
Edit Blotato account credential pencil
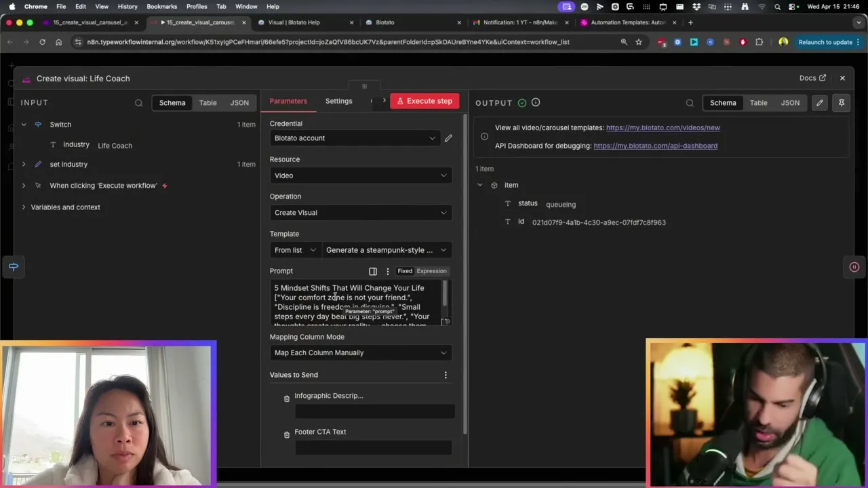click(x=448, y=138)
